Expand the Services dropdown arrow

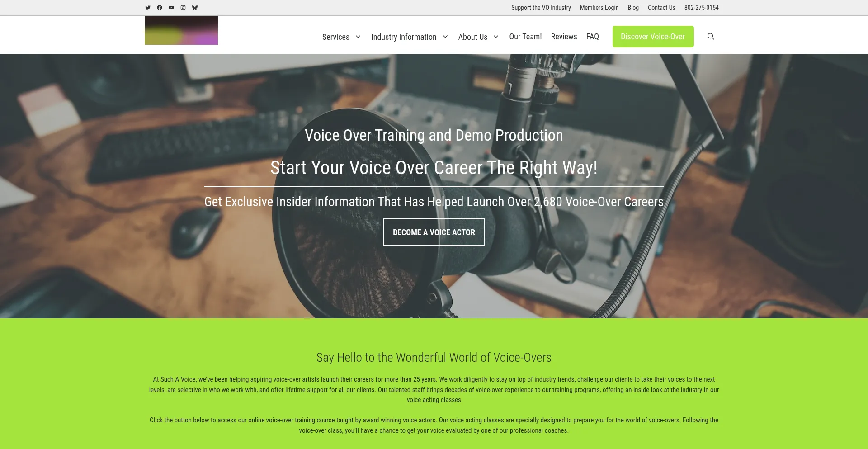[358, 37]
